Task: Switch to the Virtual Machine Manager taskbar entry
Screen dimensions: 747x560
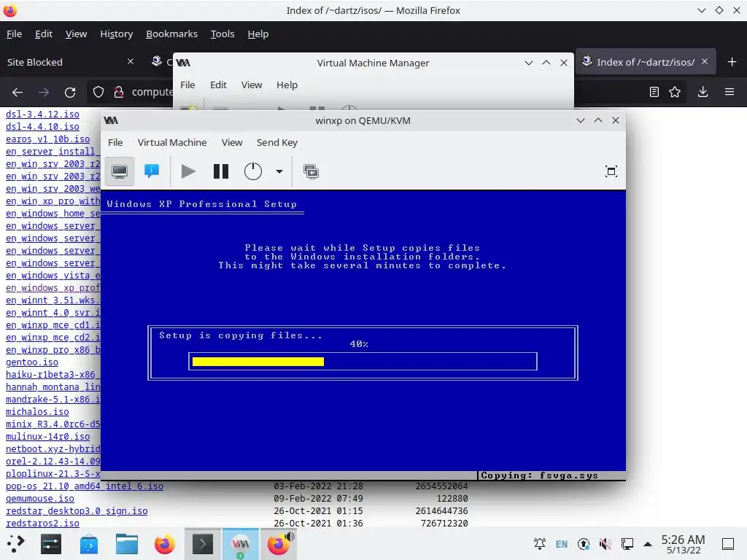Action: pos(241,544)
